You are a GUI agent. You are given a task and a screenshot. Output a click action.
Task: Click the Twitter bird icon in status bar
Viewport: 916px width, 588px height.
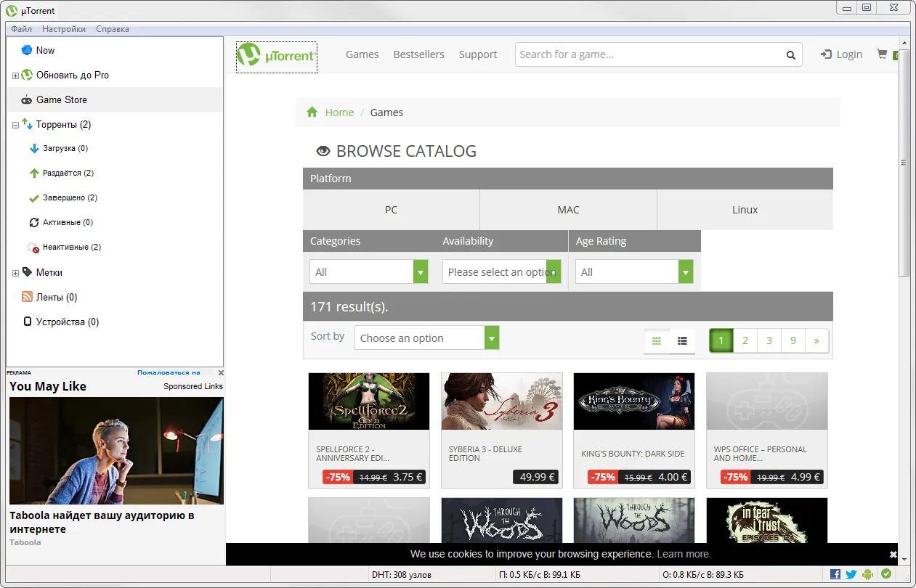(x=851, y=574)
